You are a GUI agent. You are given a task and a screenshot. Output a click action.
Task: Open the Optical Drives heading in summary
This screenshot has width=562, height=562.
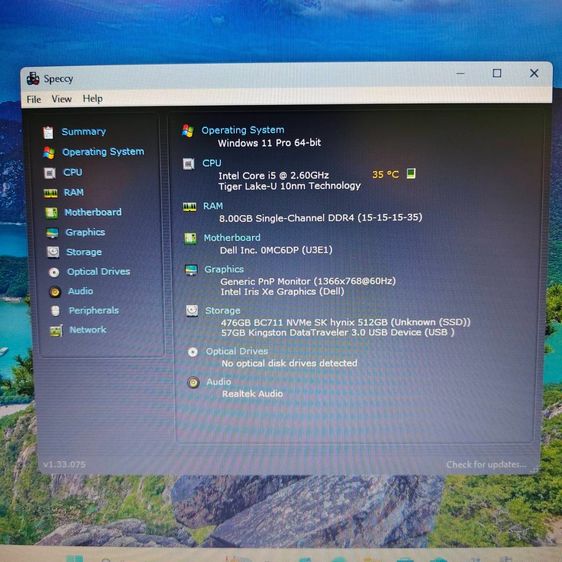coord(237,351)
